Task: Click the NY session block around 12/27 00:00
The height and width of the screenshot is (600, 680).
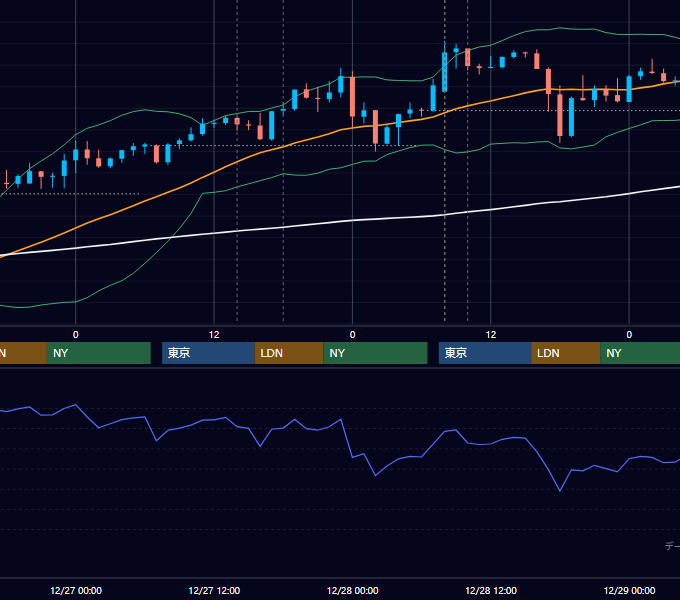Action: point(98,353)
